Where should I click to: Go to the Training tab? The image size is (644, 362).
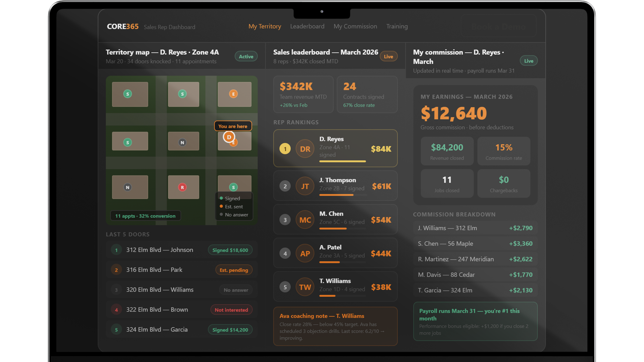(x=397, y=26)
